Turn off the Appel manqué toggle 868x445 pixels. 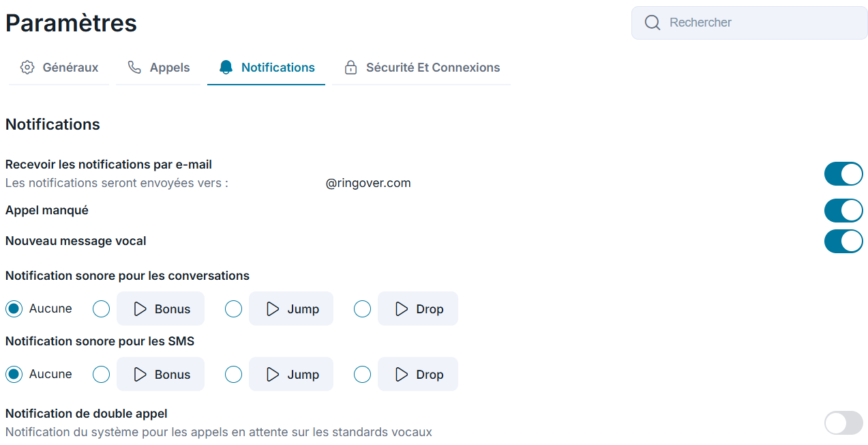tap(843, 211)
